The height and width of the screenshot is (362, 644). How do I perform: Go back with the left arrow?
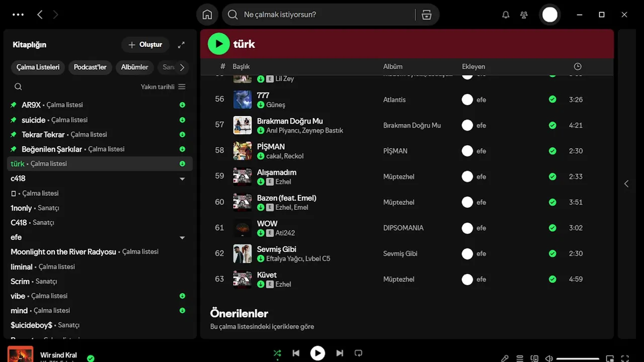pos(40,15)
